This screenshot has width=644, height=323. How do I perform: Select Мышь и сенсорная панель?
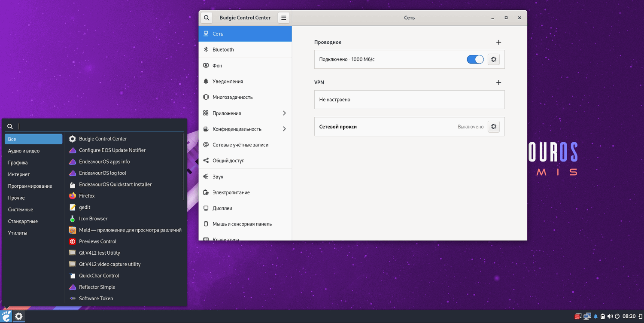pos(245,224)
